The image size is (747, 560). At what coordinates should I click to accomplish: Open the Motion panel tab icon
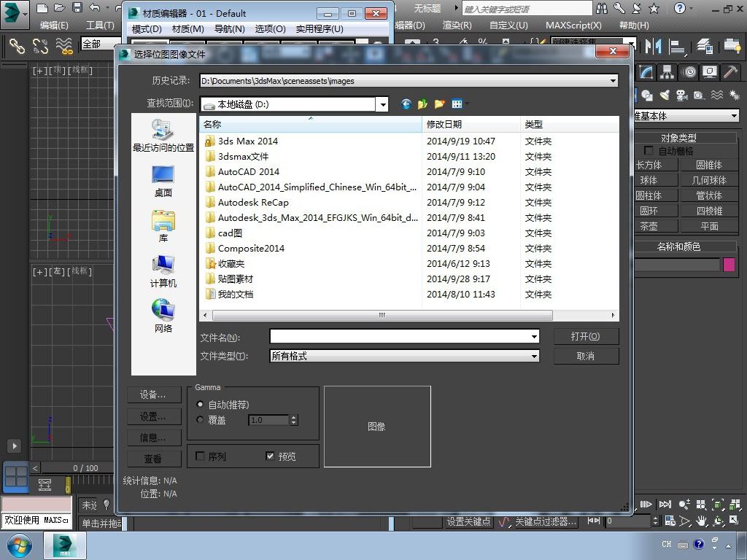pos(689,72)
